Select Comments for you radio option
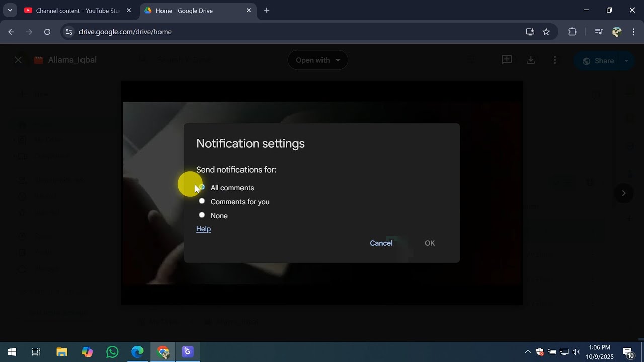The height and width of the screenshot is (362, 644). (202, 201)
